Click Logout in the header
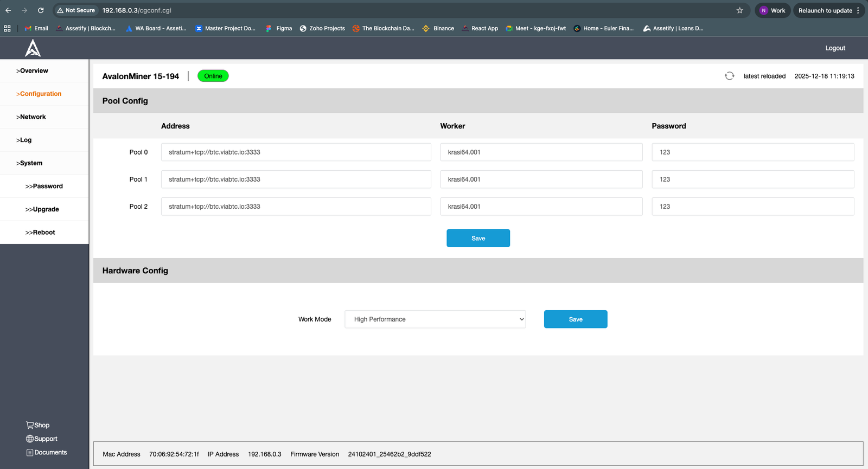 point(835,48)
